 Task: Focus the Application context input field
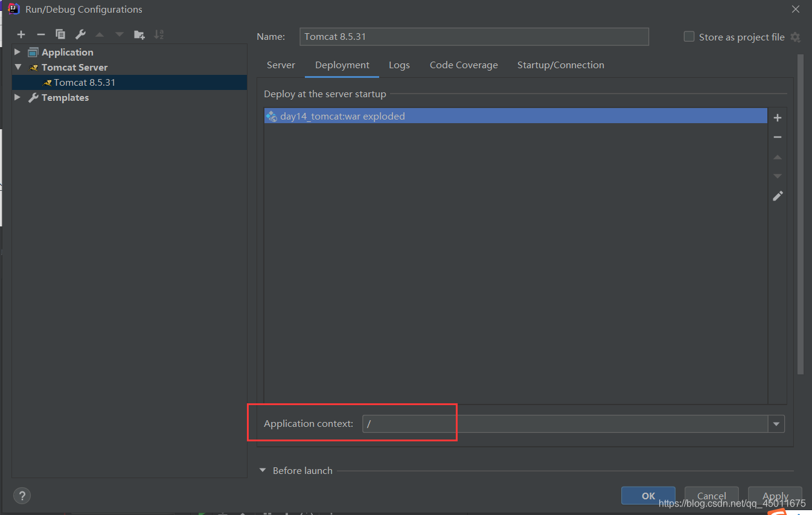565,424
